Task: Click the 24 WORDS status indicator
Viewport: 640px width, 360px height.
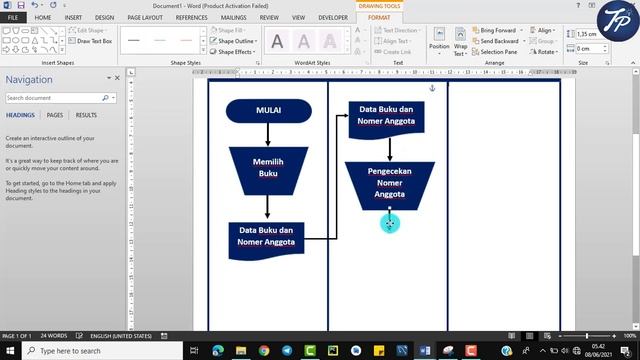Action: 54,336
